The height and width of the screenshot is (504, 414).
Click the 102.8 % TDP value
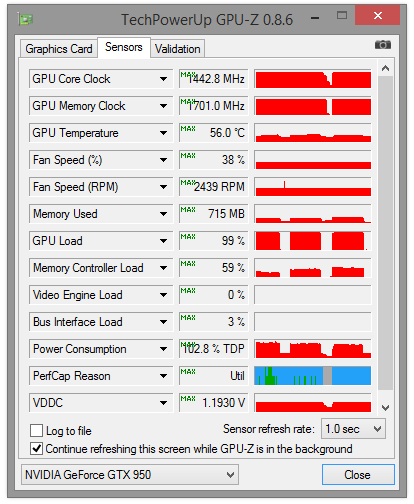[x=214, y=349]
